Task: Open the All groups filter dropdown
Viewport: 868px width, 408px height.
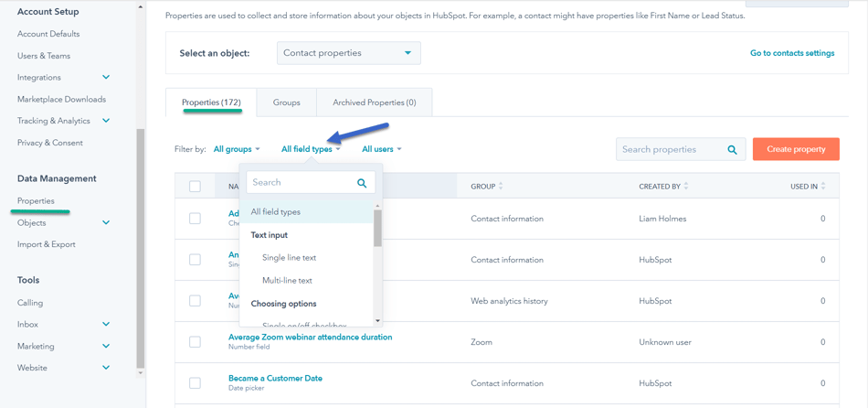Action: [x=237, y=149]
